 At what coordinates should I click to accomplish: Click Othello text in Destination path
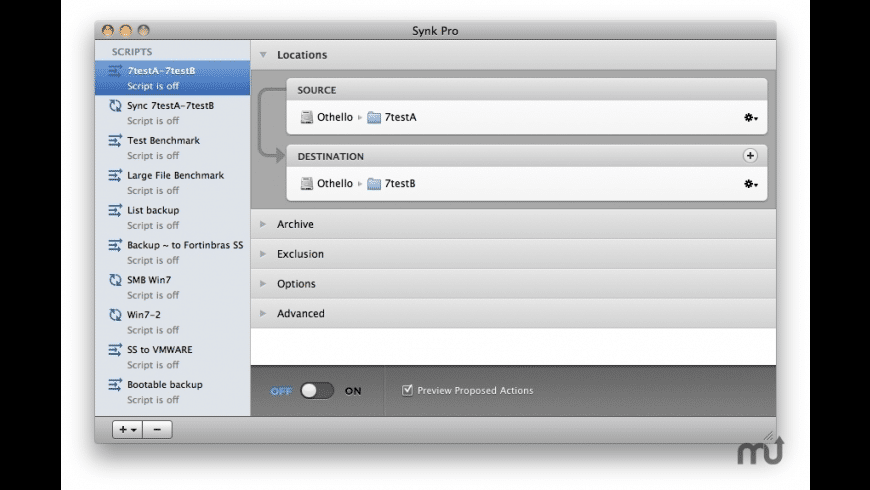(x=335, y=183)
